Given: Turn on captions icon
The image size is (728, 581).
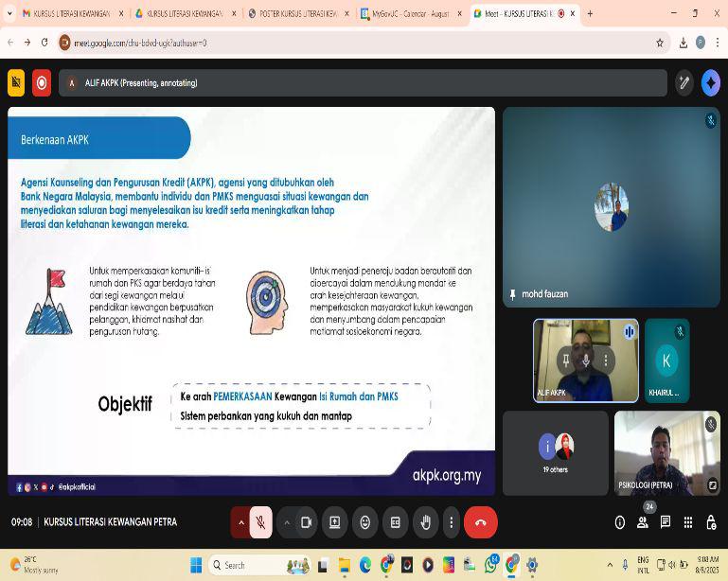Looking at the screenshot, I should tap(395, 522).
